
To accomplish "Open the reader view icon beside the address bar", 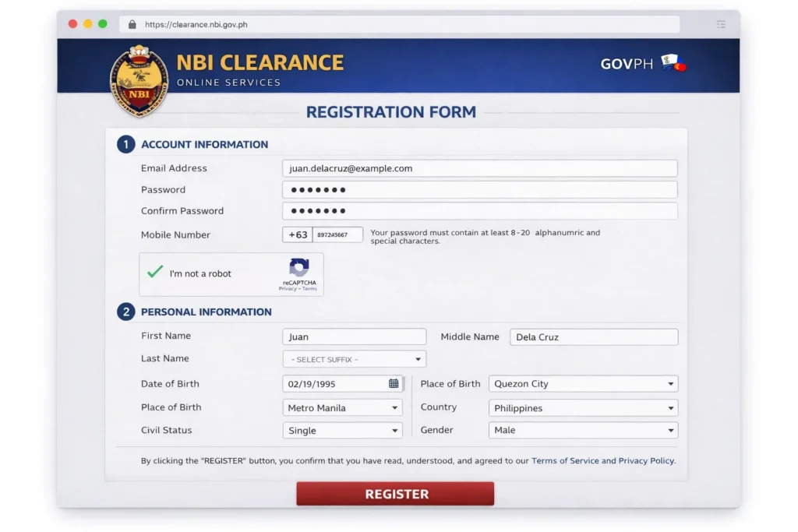I will 721,24.
